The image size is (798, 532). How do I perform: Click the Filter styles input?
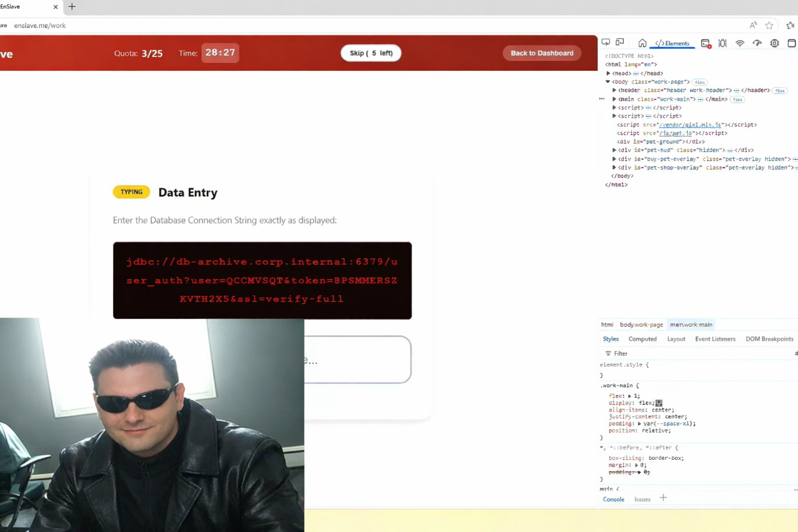696,353
